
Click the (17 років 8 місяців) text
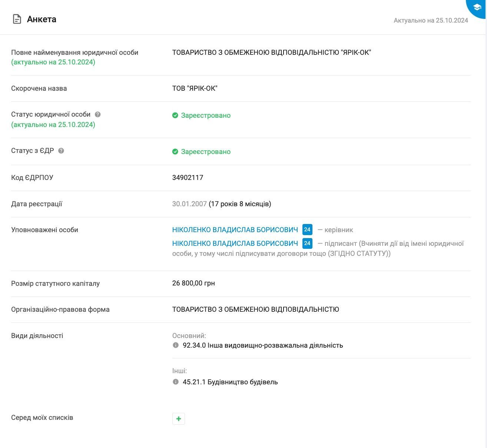point(240,204)
